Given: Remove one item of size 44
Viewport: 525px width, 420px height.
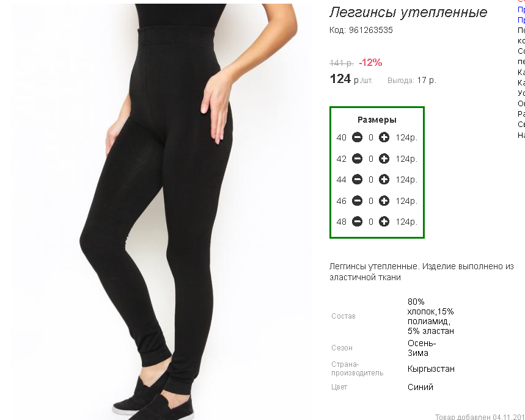Looking at the screenshot, I should click(358, 179).
